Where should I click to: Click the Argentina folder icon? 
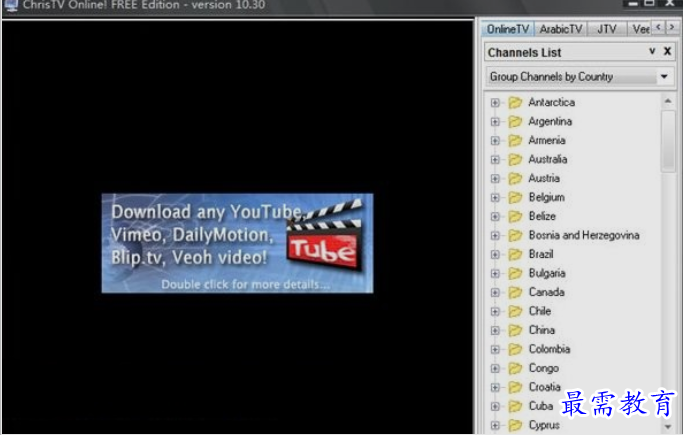(x=515, y=121)
